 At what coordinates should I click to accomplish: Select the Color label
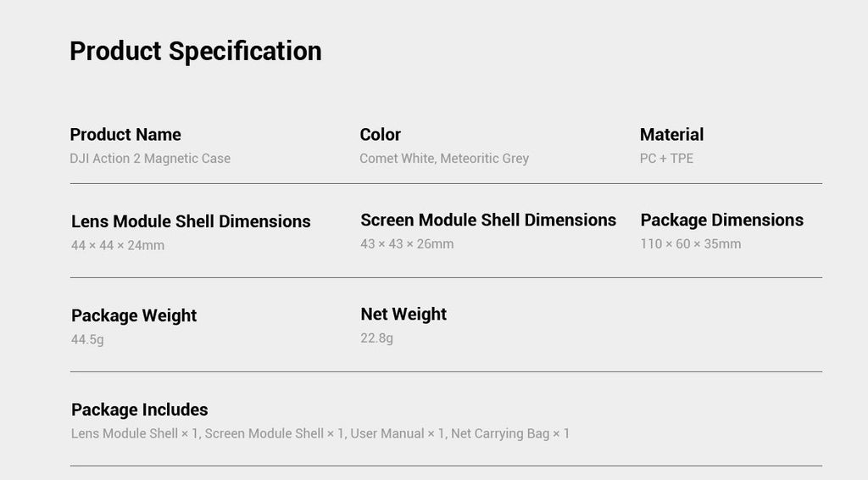(381, 135)
